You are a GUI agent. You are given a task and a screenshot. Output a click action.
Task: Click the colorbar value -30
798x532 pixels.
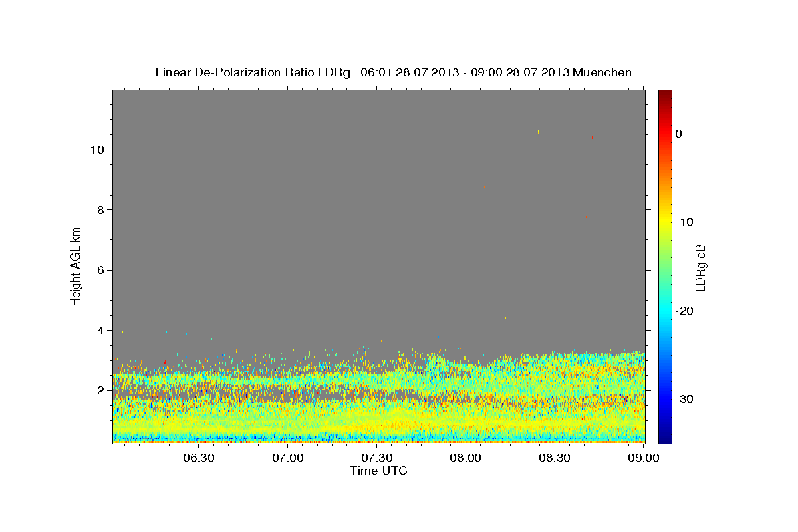click(x=684, y=399)
